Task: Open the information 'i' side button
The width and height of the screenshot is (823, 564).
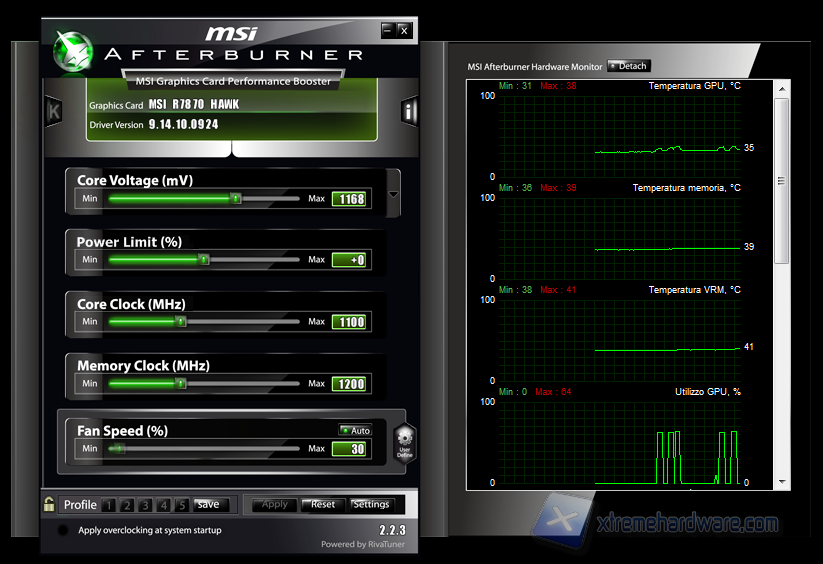Action: pos(409,112)
